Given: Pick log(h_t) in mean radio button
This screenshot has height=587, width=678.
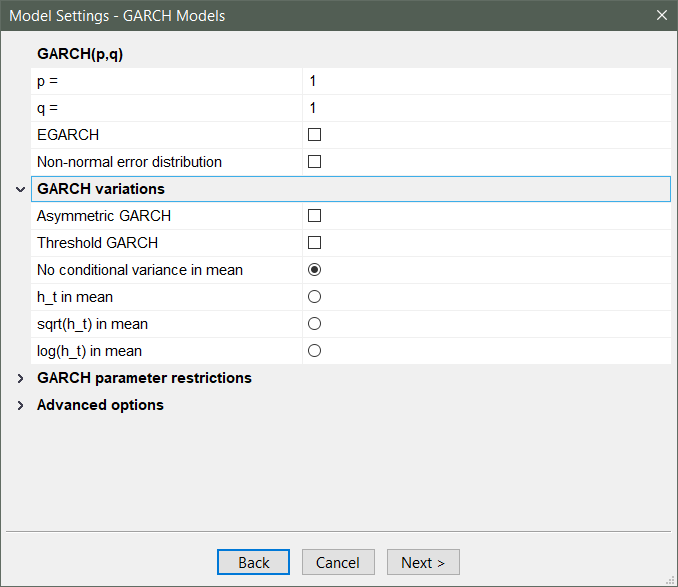Looking at the screenshot, I should pos(314,351).
